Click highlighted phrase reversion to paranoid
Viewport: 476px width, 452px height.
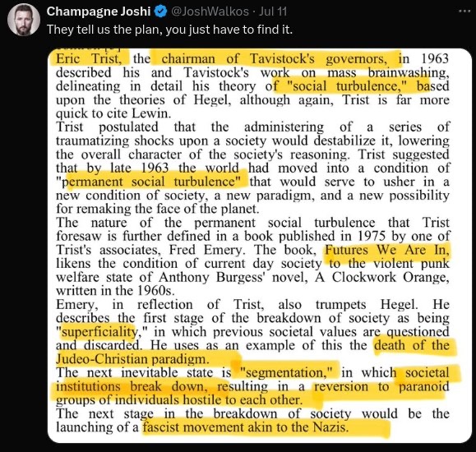(x=381, y=386)
